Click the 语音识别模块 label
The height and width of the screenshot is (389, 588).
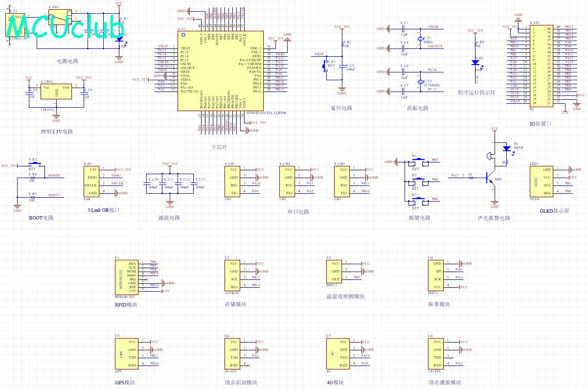241,383
